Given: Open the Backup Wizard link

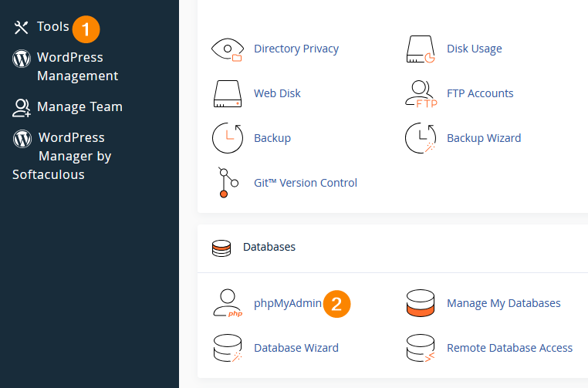Looking at the screenshot, I should point(484,138).
